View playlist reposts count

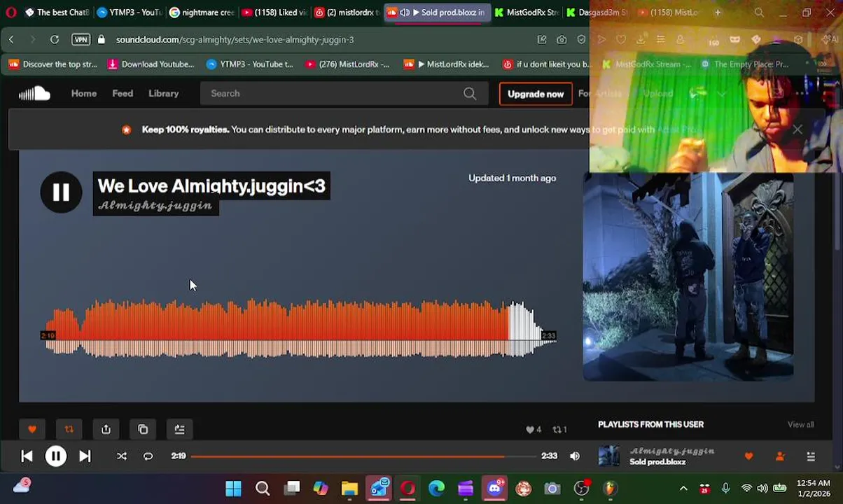(x=560, y=430)
